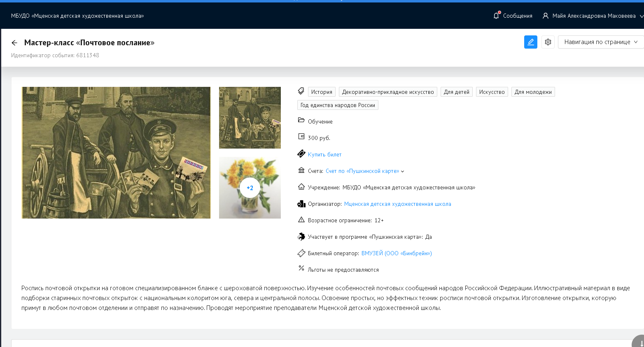
Task: Open the large postmen main image
Action: 116,152
